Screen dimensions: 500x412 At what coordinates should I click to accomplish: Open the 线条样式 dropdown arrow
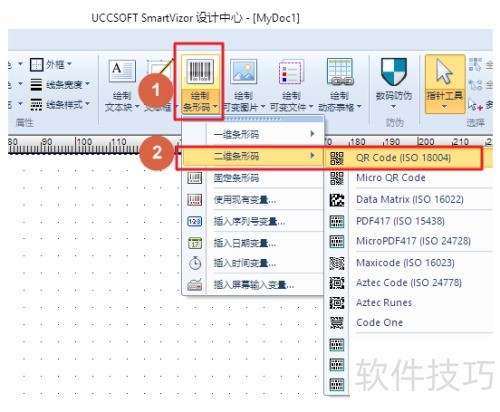(87, 104)
